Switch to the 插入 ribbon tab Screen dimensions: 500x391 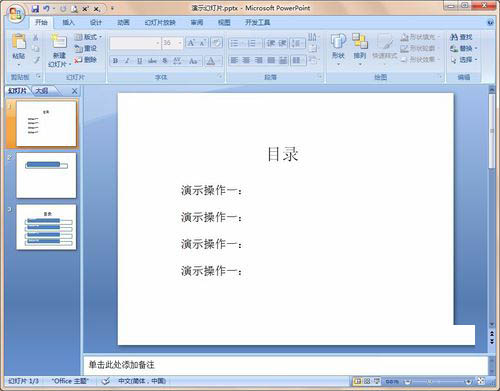(x=68, y=22)
